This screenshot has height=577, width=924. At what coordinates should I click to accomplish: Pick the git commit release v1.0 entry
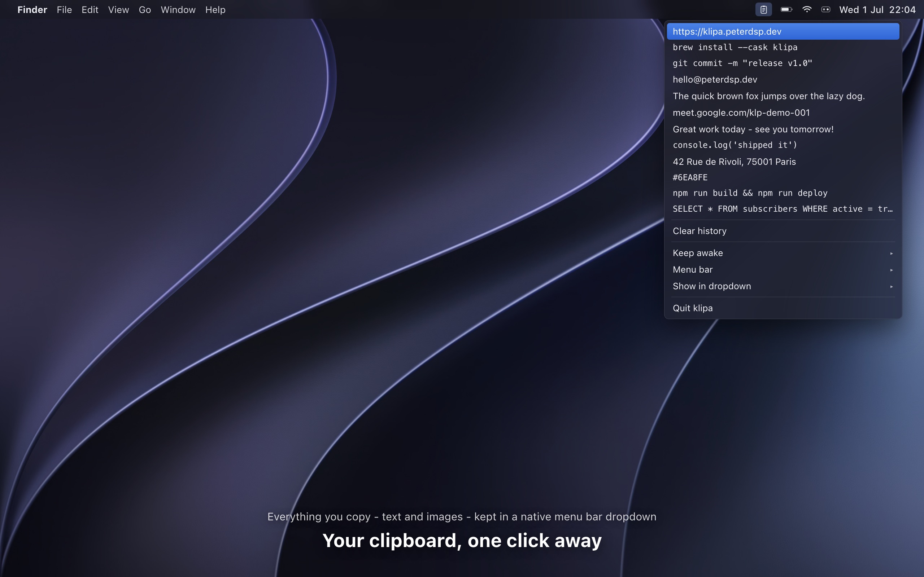(783, 63)
